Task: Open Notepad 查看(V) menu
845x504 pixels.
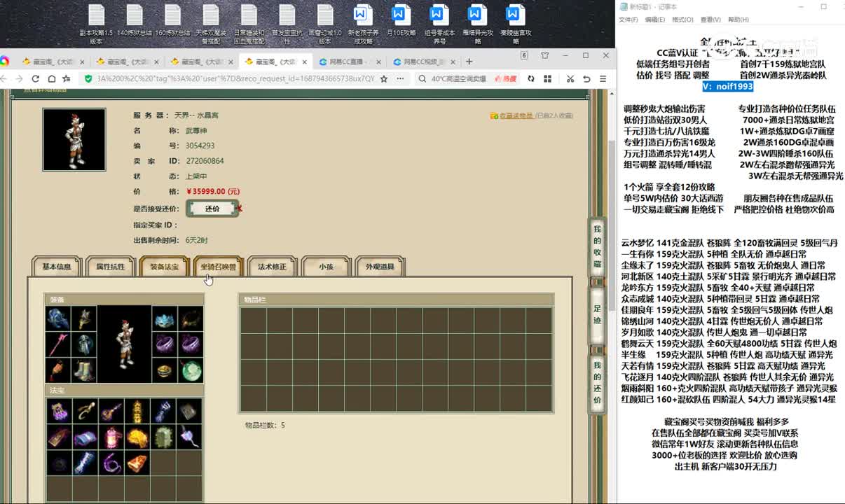Action: pos(710,20)
